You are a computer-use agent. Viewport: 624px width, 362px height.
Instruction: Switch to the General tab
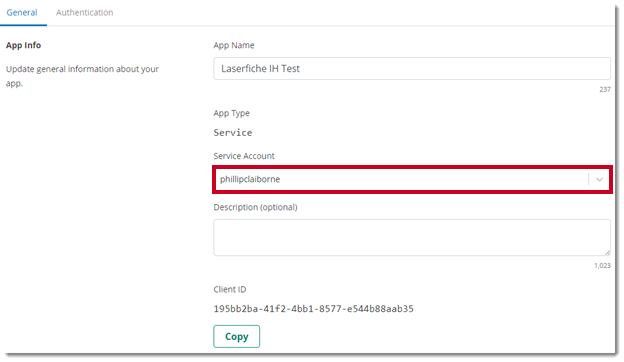click(x=22, y=13)
